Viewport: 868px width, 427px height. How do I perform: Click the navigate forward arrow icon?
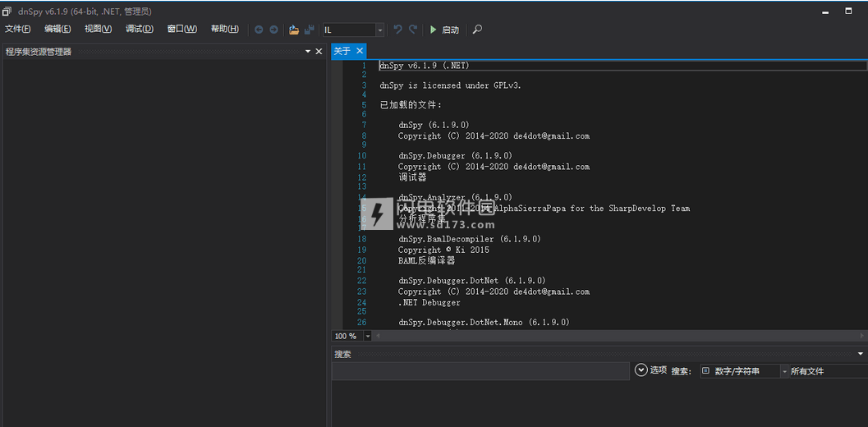click(273, 30)
